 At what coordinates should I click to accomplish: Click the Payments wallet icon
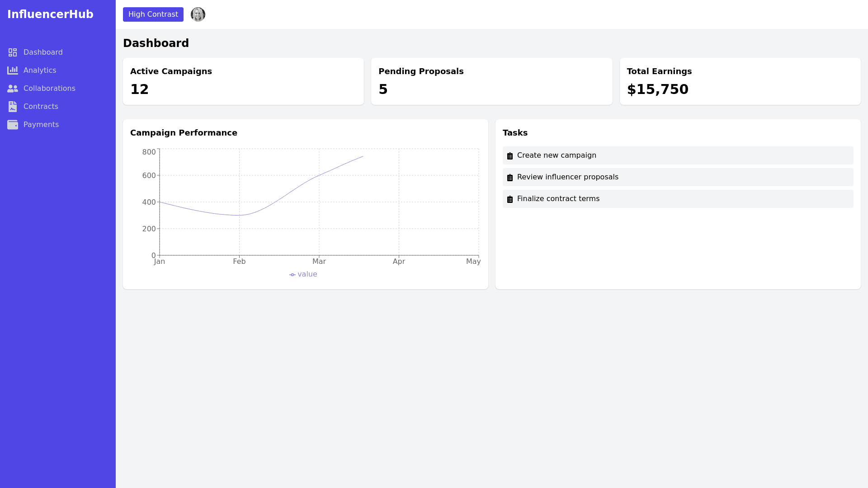pyautogui.click(x=13, y=125)
